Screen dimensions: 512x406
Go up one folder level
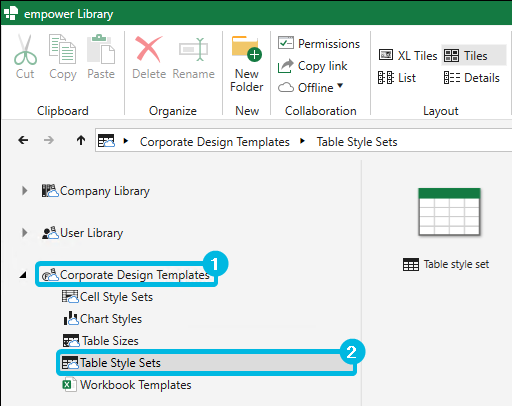pyautogui.click(x=81, y=140)
